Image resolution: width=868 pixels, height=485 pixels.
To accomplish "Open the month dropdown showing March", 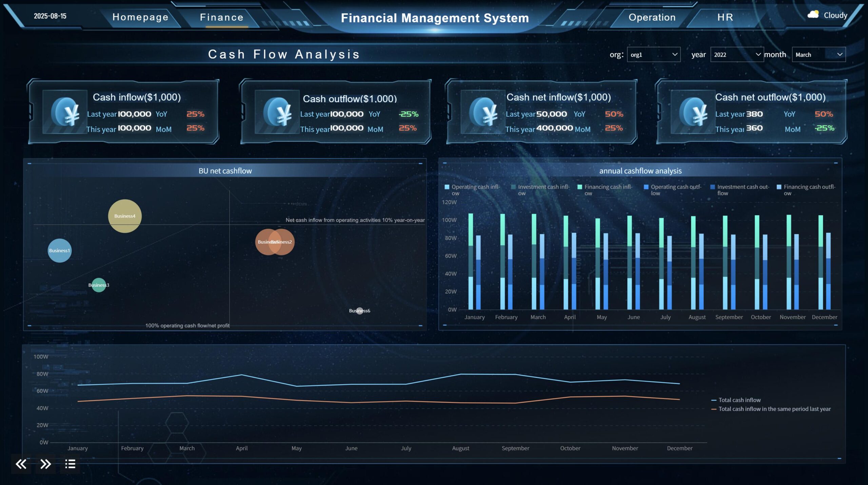I will [818, 55].
